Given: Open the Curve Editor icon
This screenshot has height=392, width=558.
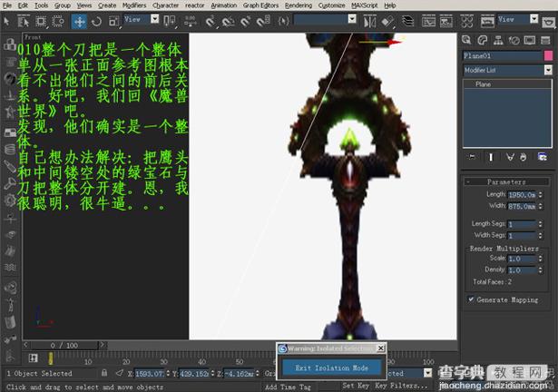Looking at the screenshot, I should coord(428,22).
